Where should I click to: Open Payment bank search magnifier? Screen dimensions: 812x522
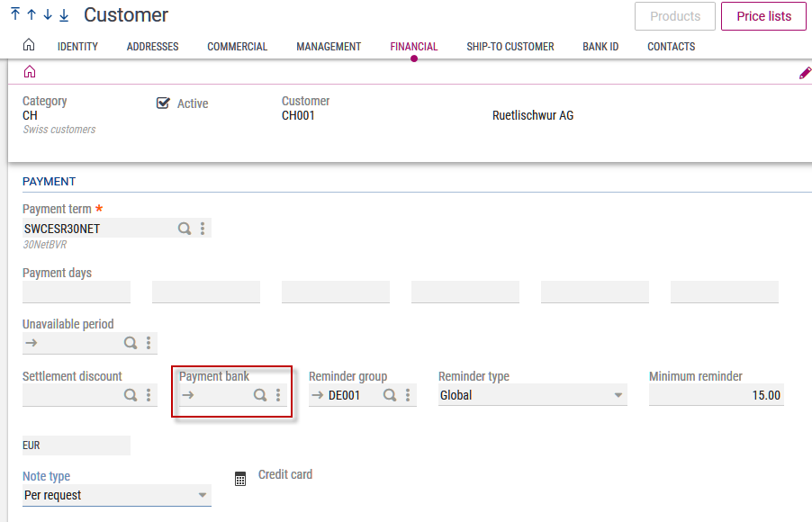260,395
